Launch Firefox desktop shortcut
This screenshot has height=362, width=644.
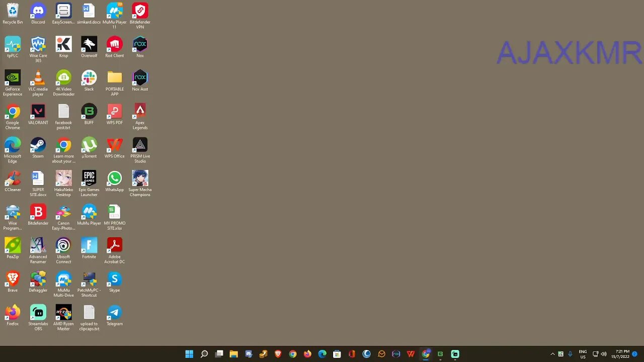(13, 315)
